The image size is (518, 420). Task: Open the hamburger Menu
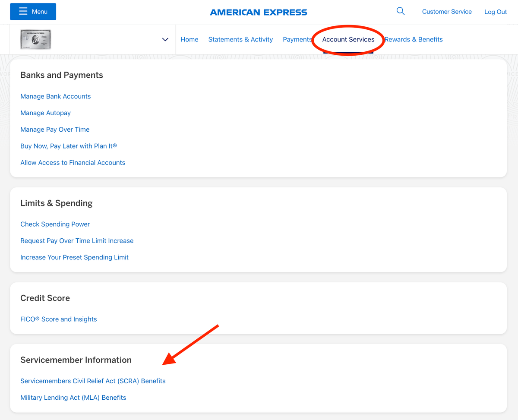click(x=33, y=12)
